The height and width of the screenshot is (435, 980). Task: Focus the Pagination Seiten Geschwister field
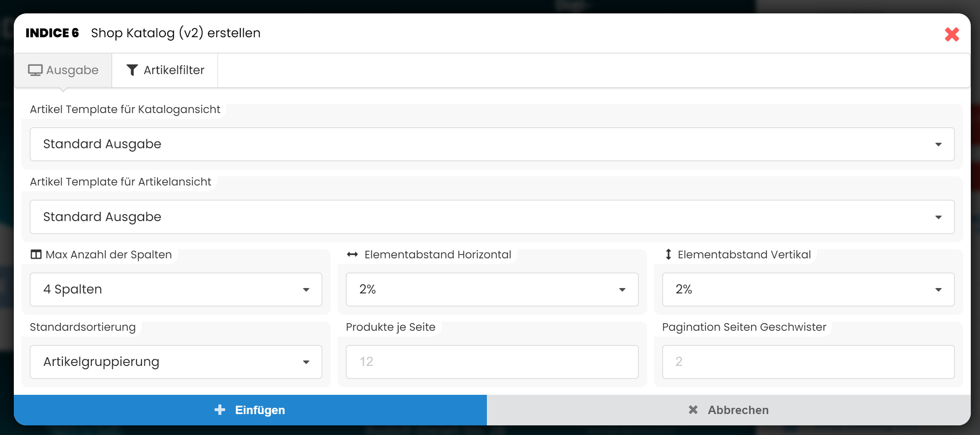click(x=808, y=362)
